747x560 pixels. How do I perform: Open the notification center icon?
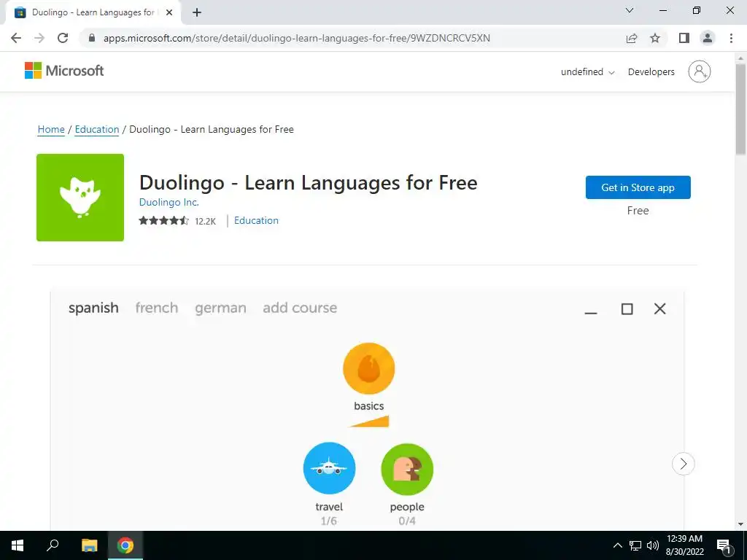[724, 546]
